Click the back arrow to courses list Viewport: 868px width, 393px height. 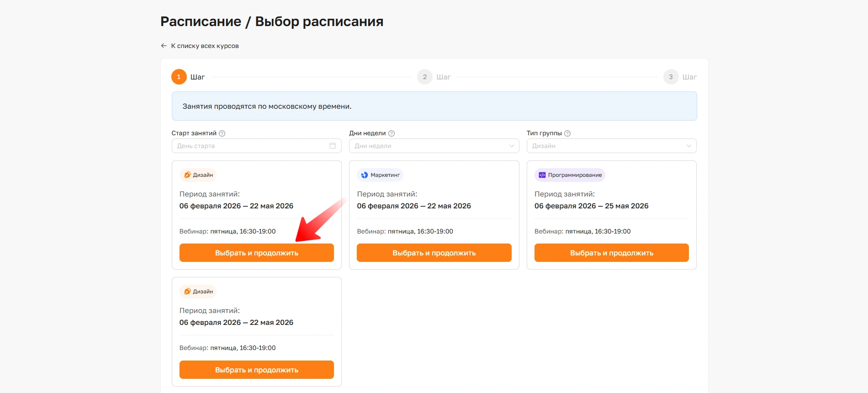pyautogui.click(x=164, y=46)
